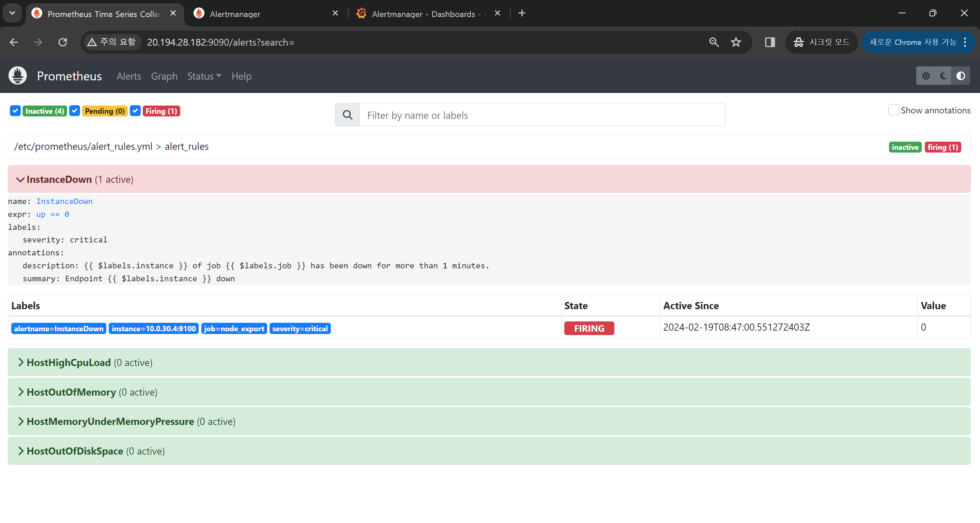The height and width of the screenshot is (523, 980).
Task: Bookmark this page with star icon
Action: click(x=736, y=42)
